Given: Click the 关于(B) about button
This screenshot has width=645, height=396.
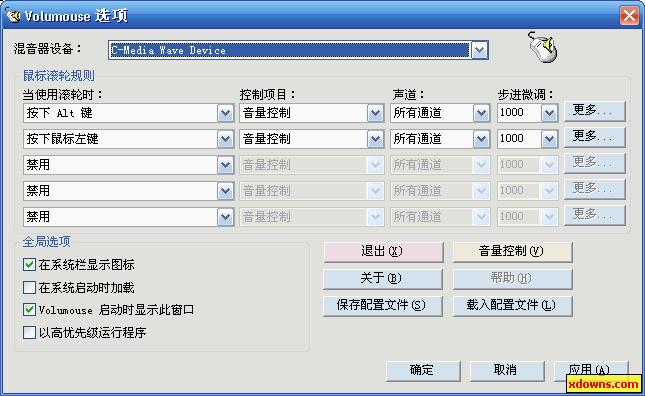Looking at the screenshot, I should click(x=383, y=279).
